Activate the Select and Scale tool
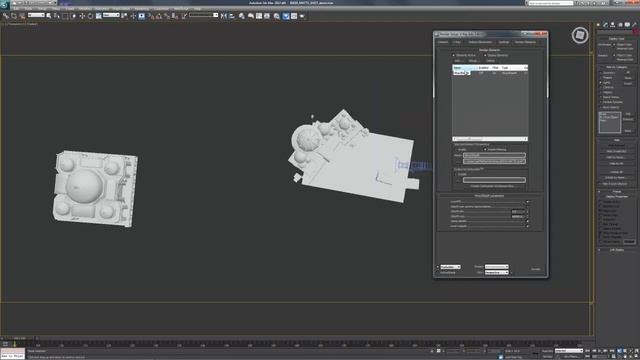The height and width of the screenshot is (360, 640). [98, 16]
